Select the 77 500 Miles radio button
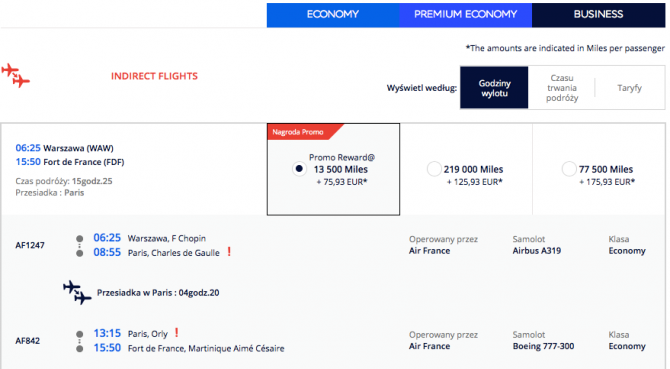The width and height of the screenshot is (670, 369). coord(569,169)
